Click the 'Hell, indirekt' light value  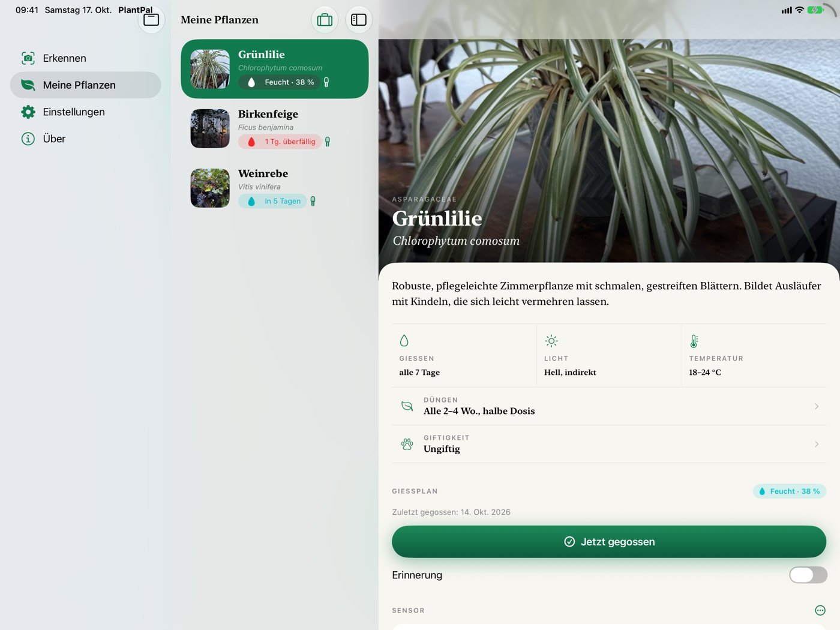pos(570,373)
